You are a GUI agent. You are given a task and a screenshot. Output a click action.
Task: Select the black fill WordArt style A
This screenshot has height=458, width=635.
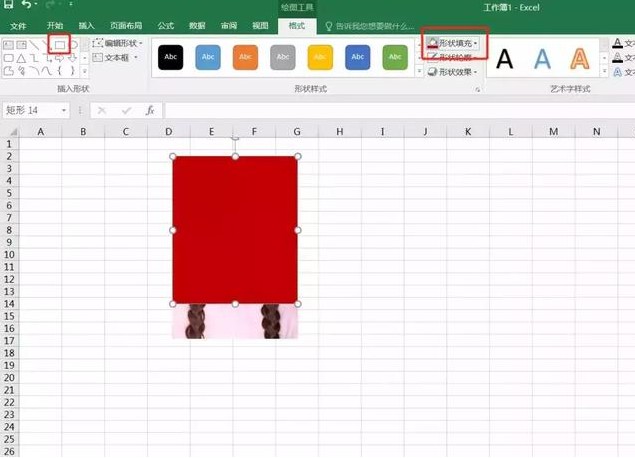[505, 59]
